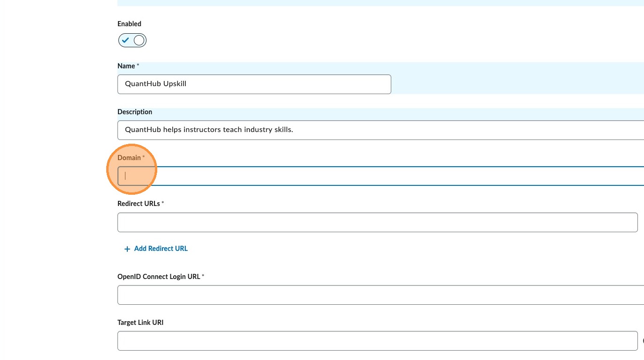Image resolution: width=644 pixels, height=360 pixels.
Task: Click the asterisk after OpenID Connect Login URL
Action: (203, 276)
